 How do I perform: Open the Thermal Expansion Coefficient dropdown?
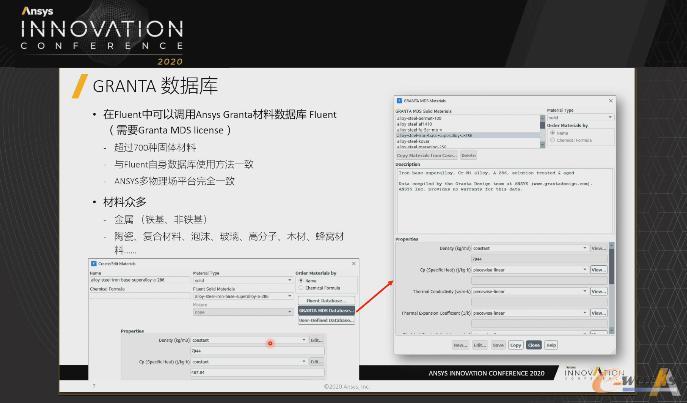point(529,313)
